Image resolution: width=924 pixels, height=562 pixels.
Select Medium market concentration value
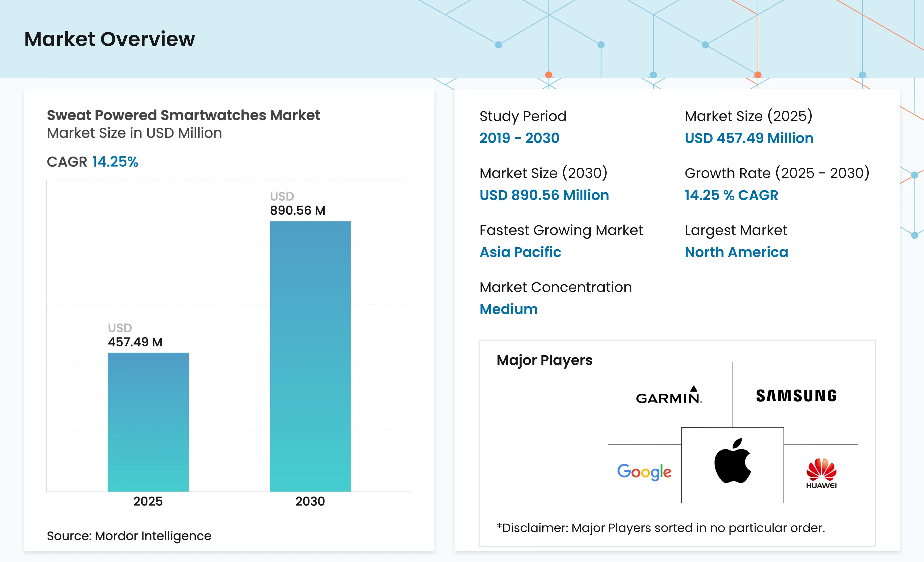(509, 309)
